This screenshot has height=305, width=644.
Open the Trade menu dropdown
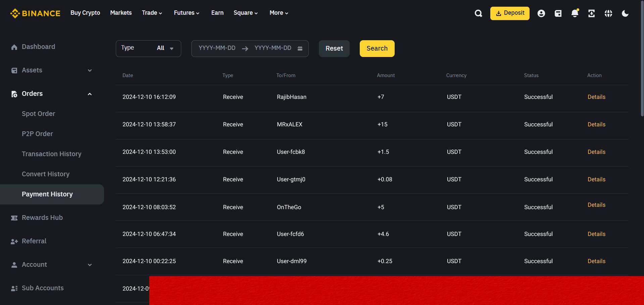coord(152,13)
